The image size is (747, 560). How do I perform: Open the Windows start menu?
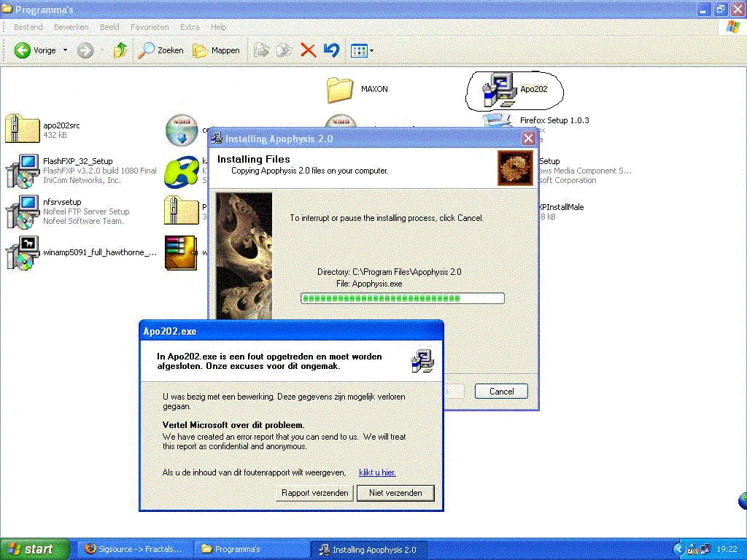tap(35, 549)
